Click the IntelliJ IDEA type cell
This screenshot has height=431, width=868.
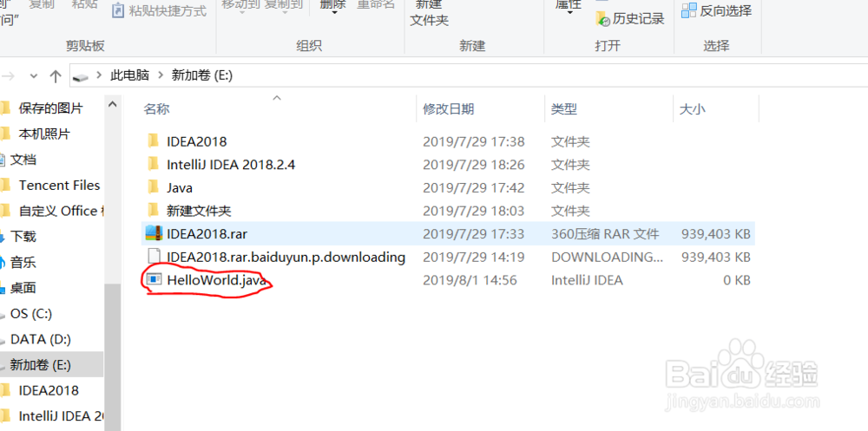[587, 280]
